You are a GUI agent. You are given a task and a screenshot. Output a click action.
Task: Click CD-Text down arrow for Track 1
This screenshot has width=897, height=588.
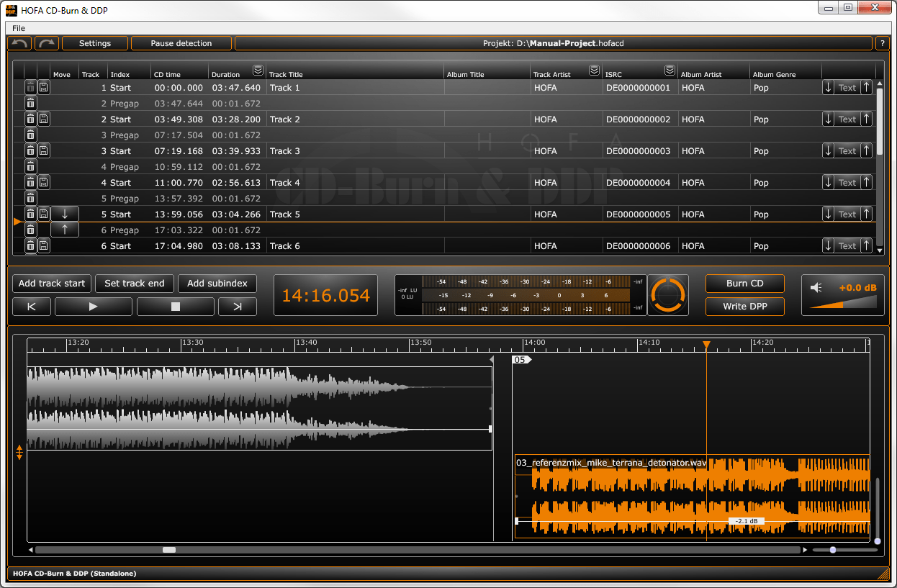[x=829, y=88]
